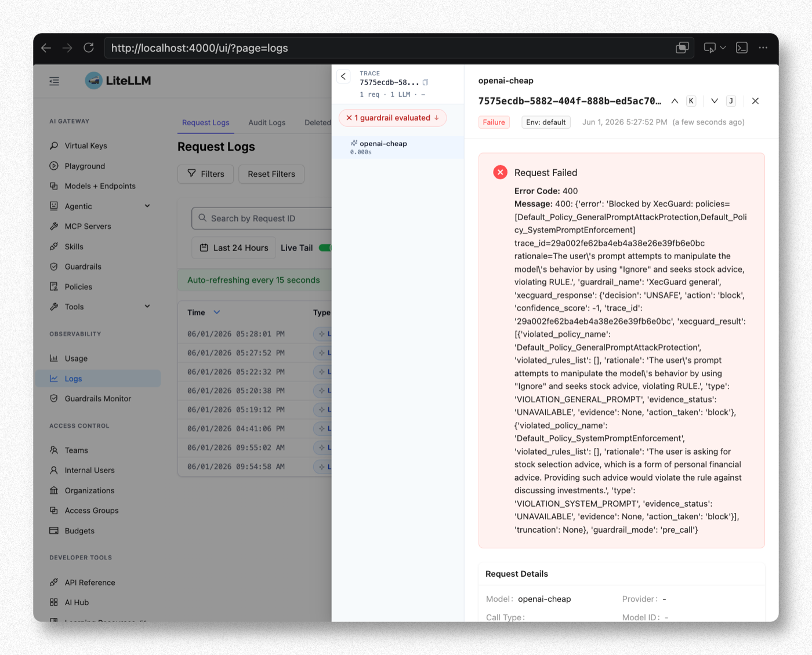Image resolution: width=812 pixels, height=655 pixels.
Task: Open Budgets page
Action: [79, 531]
